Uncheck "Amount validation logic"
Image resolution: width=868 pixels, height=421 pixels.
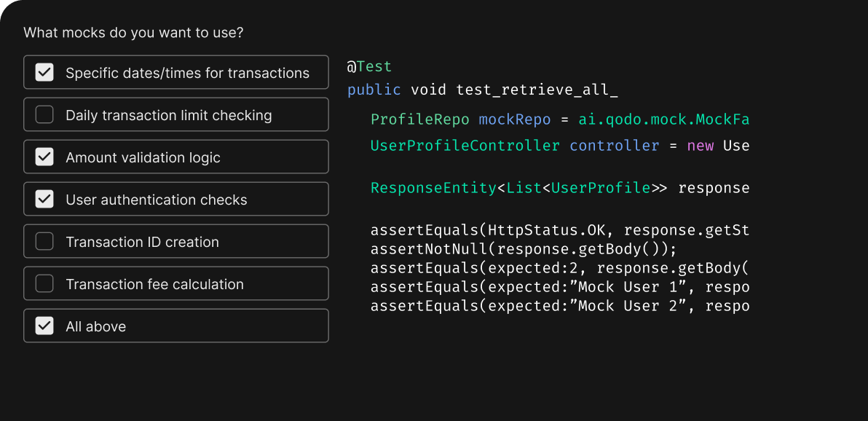tap(44, 157)
